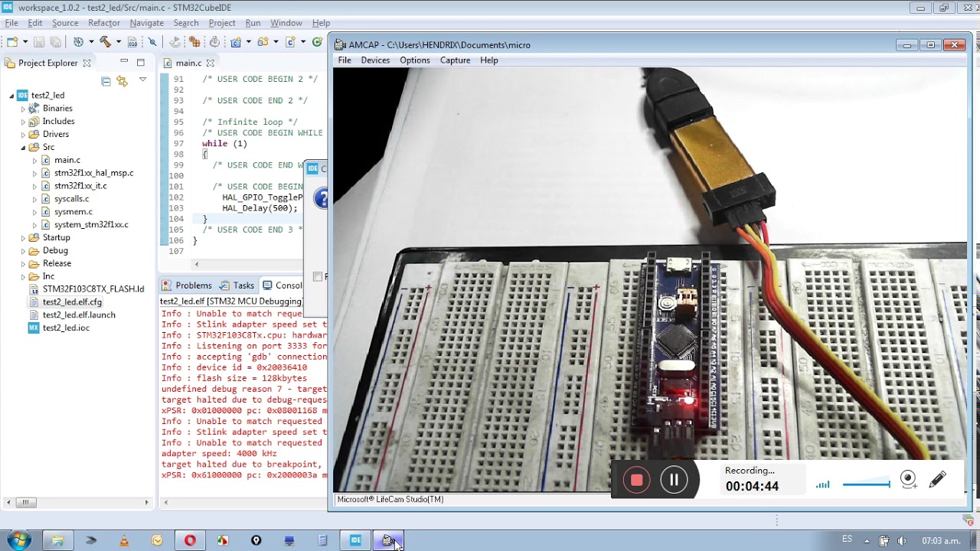Image resolution: width=980 pixels, height=551 pixels.
Task: Collapse the Src folder
Action: pyautogui.click(x=23, y=147)
